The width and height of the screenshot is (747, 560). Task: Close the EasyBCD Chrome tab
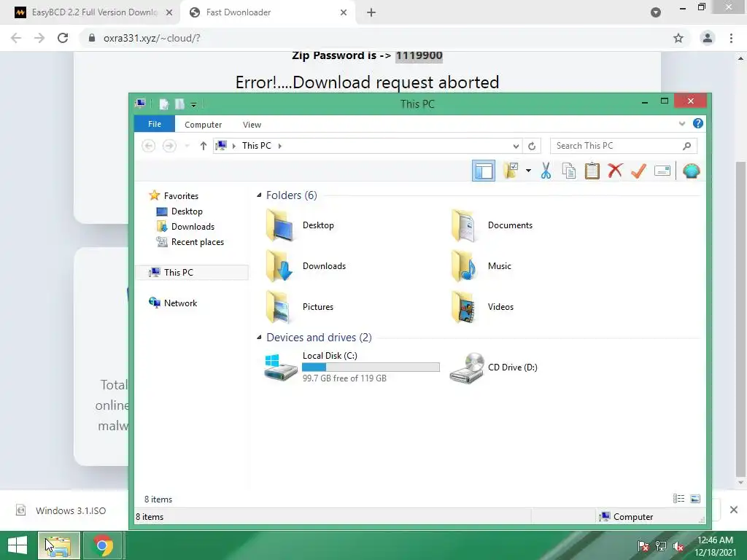click(169, 13)
